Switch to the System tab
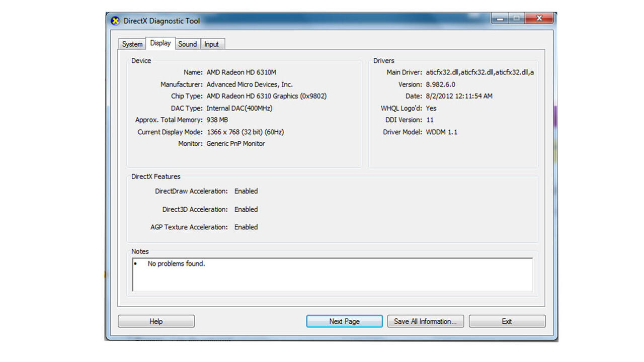This screenshot has width=644, height=362. click(x=132, y=44)
